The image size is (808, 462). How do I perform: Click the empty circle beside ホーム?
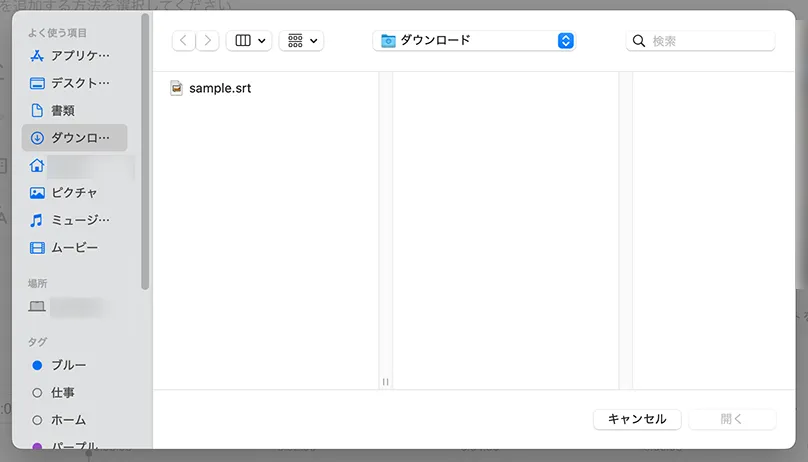pos(37,420)
